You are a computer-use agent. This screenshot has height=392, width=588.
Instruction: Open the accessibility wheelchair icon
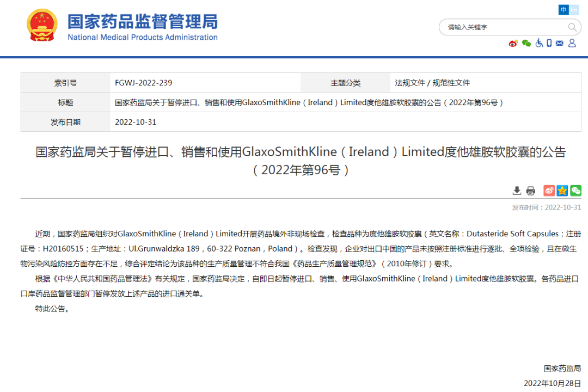539,43
